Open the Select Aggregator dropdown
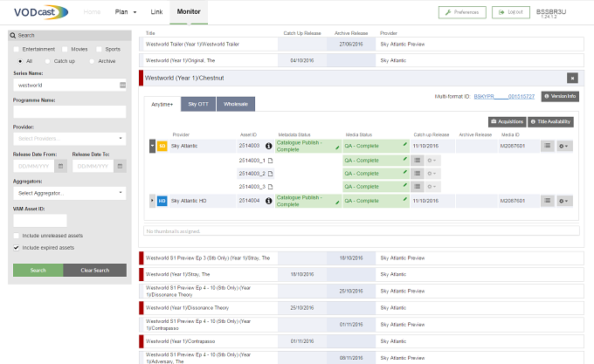This screenshot has width=594, height=364. 70,193
